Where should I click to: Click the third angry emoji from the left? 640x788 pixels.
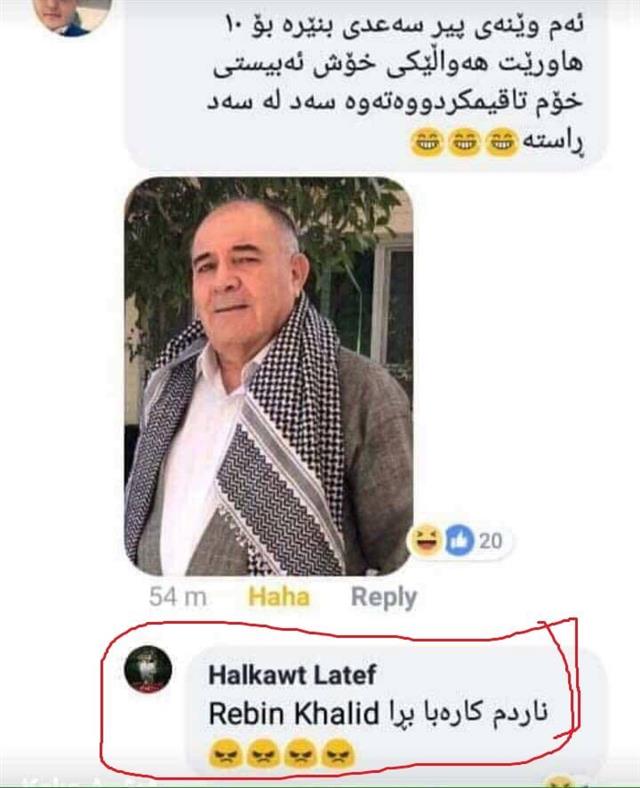[x=299, y=753]
